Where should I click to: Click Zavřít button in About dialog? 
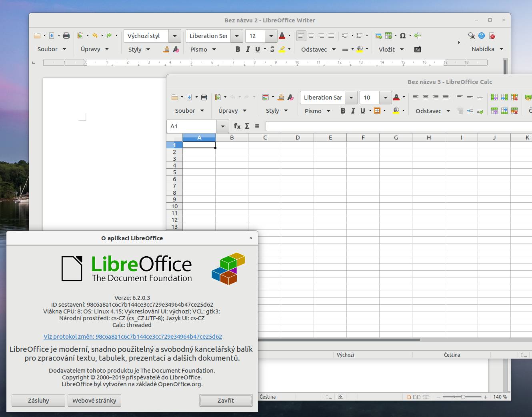click(x=226, y=400)
